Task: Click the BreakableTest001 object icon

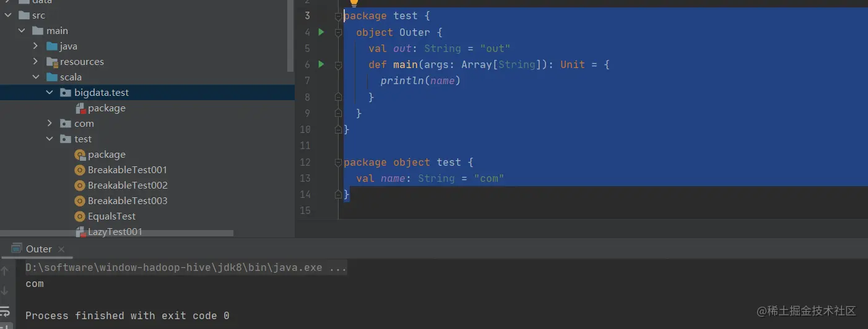Action: 80,170
